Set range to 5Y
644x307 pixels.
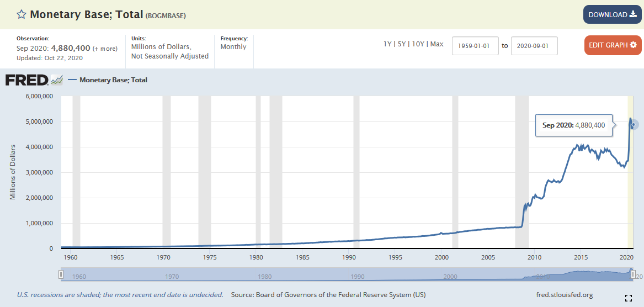401,44
